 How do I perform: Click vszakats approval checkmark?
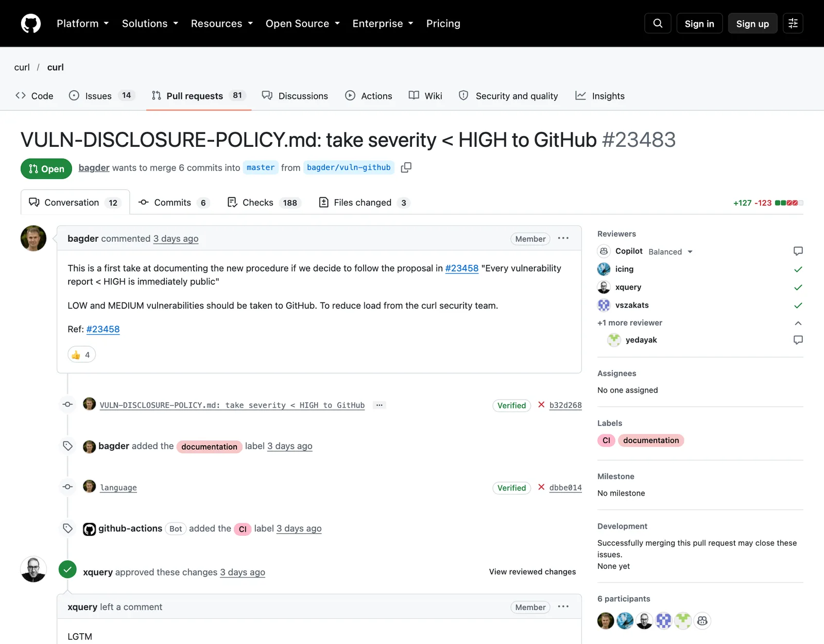pos(798,306)
